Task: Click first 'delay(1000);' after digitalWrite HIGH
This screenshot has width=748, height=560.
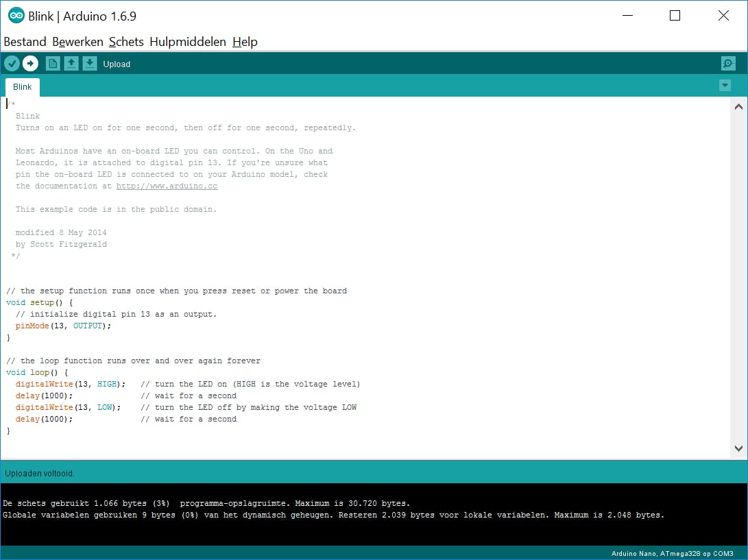Action: 44,396
